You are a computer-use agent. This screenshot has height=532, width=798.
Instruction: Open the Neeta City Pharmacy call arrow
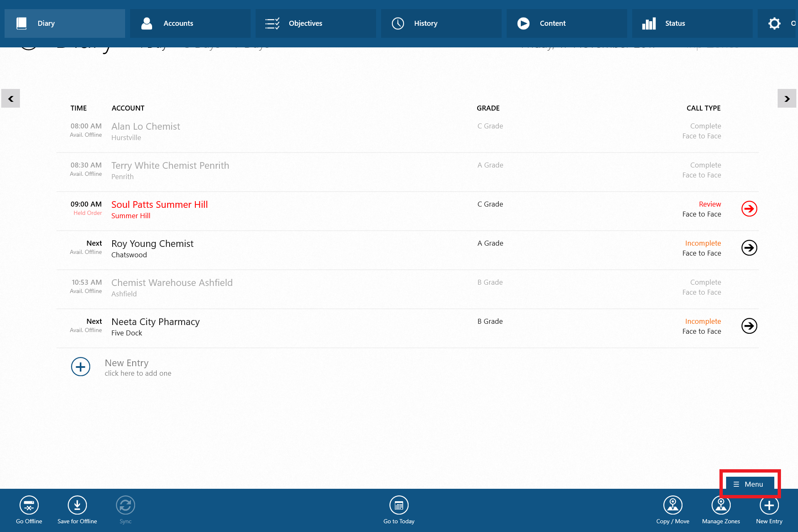[x=749, y=326]
